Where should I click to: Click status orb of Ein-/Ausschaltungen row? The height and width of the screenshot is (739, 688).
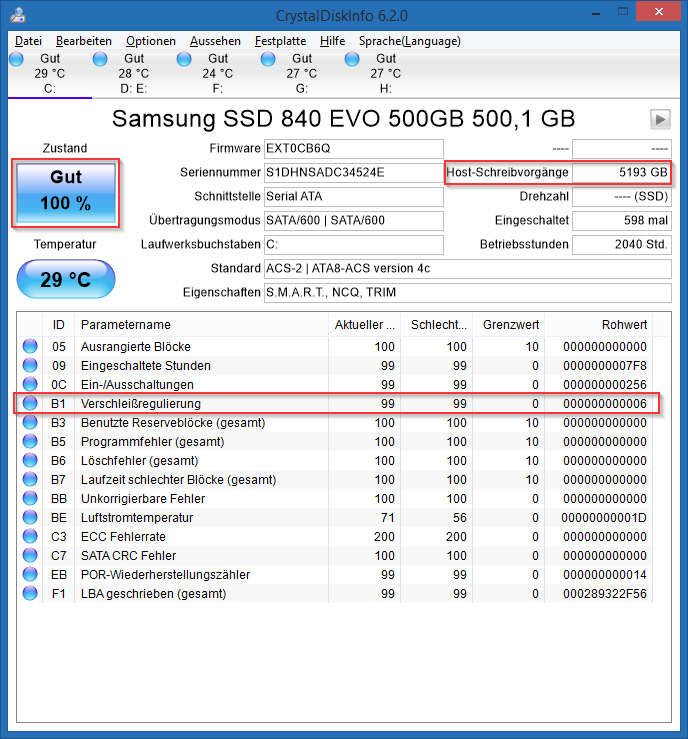[30, 384]
